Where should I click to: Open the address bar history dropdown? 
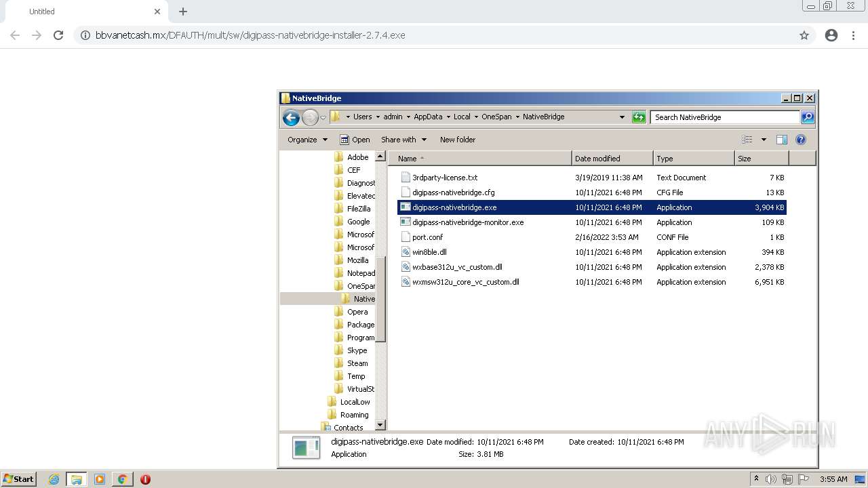[622, 117]
